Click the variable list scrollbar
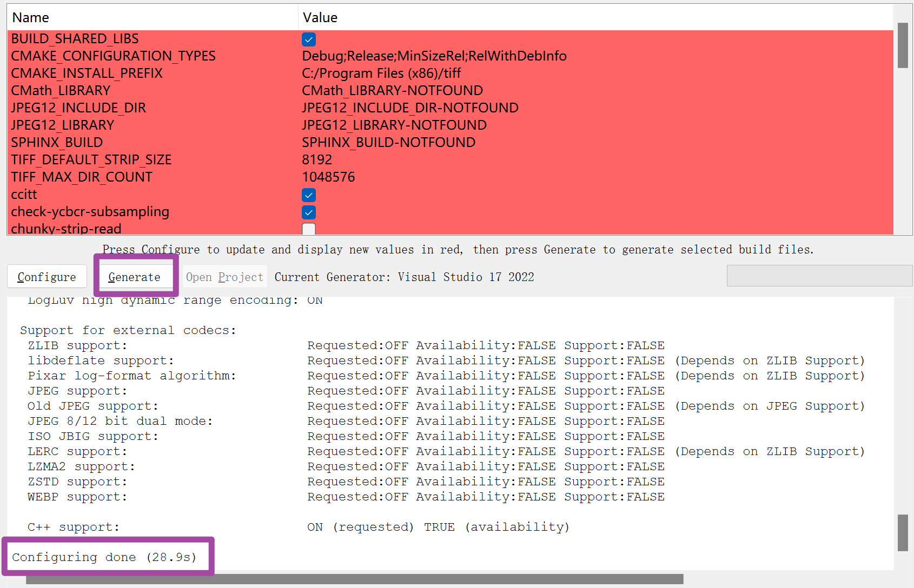This screenshot has width=914, height=588. [x=902, y=49]
